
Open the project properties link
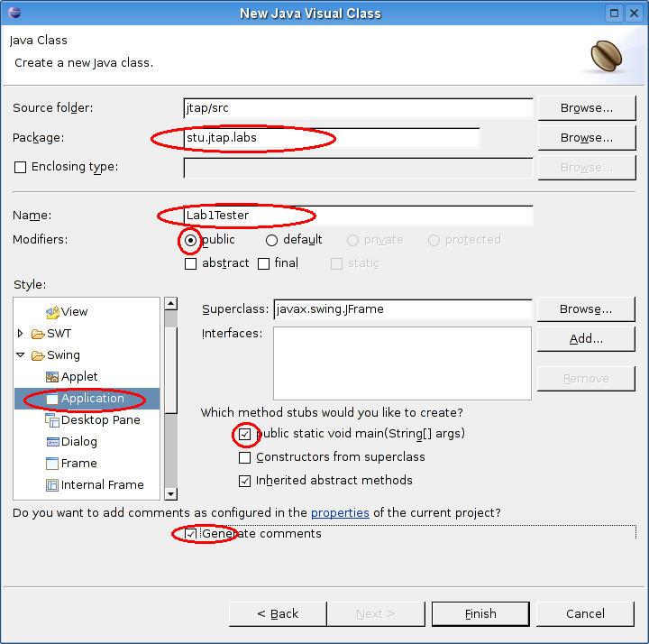(340, 513)
